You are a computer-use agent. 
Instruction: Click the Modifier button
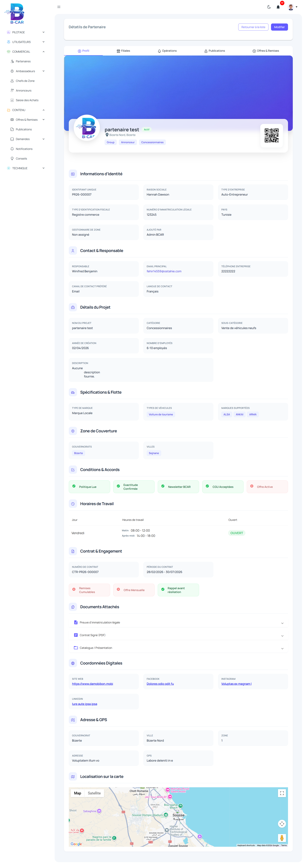click(279, 27)
